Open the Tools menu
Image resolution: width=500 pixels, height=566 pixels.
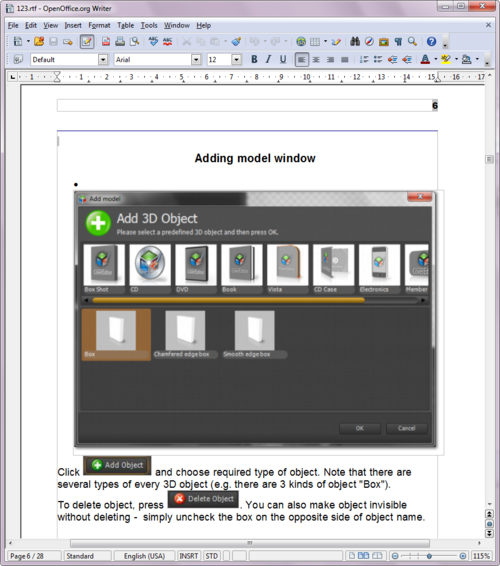point(149,25)
